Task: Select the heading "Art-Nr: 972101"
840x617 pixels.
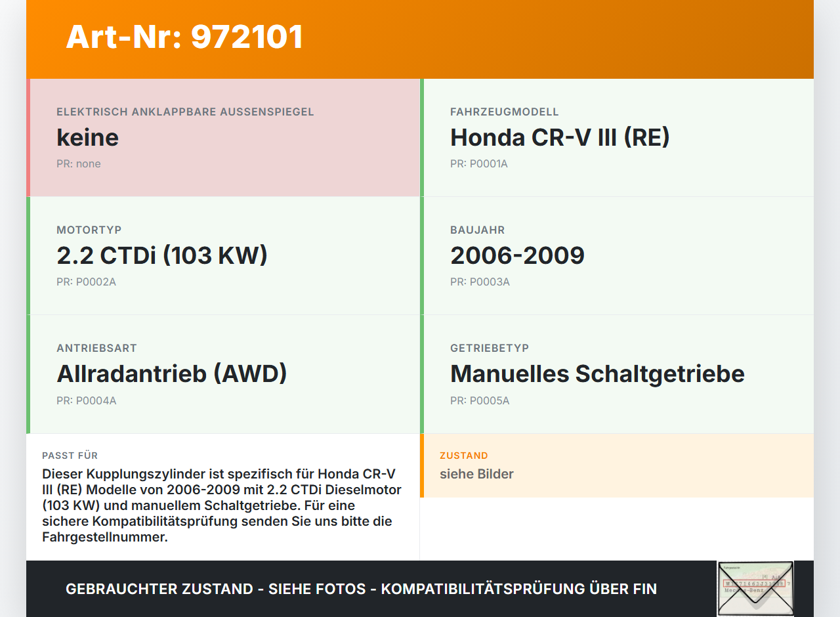Action: pos(184,37)
